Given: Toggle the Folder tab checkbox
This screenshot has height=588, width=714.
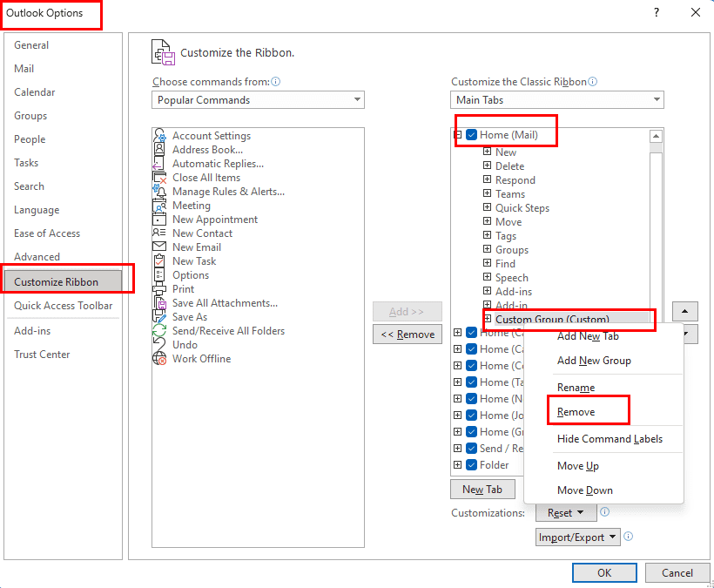Looking at the screenshot, I should tap(471, 465).
